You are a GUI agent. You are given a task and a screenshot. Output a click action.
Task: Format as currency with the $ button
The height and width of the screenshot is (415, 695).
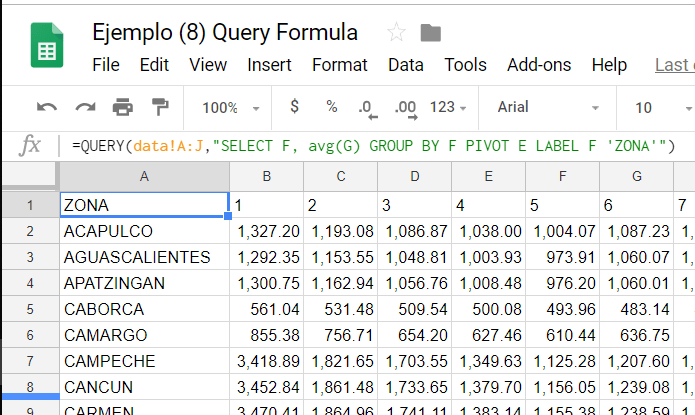tap(294, 106)
